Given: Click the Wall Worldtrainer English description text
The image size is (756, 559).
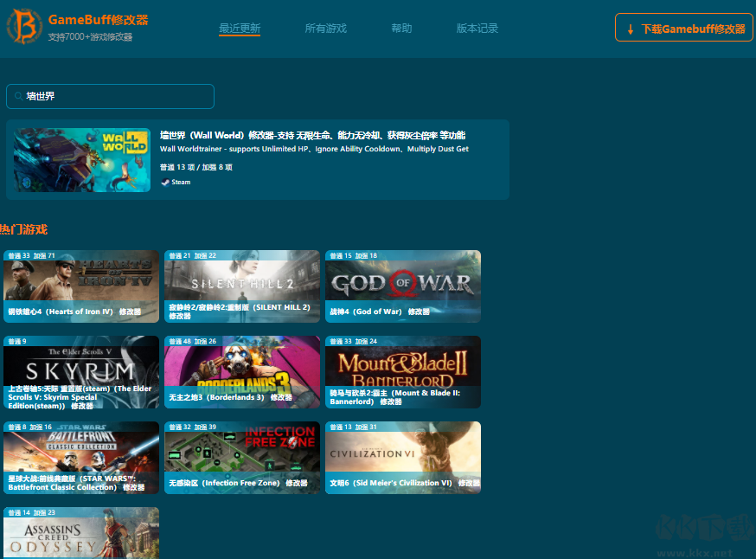Looking at the screenshot, I should pos(314,149).
